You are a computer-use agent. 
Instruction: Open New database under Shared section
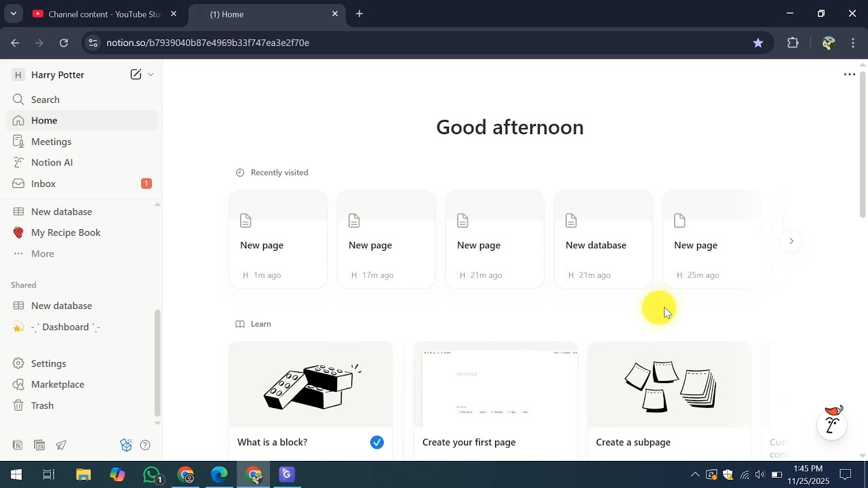coord(81,306)
